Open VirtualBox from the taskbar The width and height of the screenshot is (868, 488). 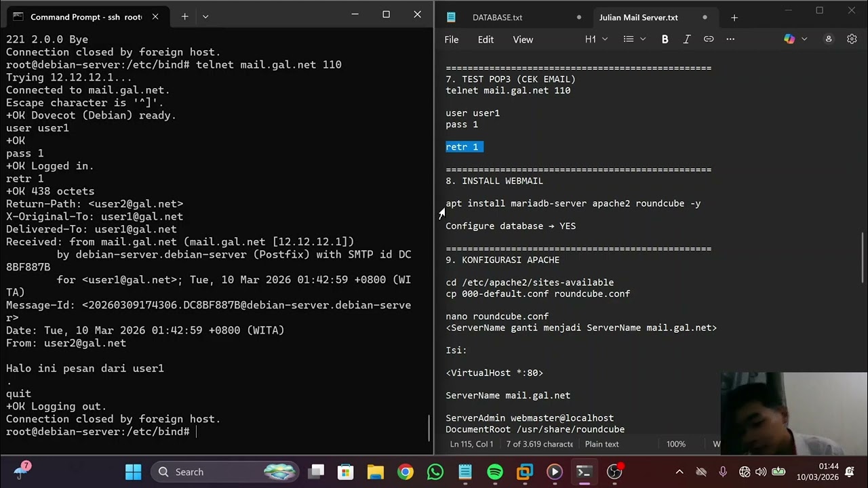tap(525, 472)
